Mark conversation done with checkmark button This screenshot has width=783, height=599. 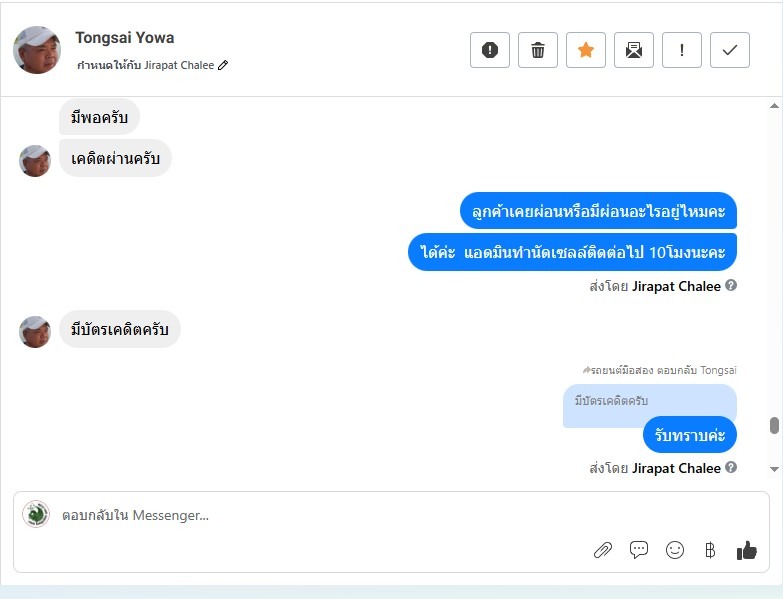pos(730,50)
